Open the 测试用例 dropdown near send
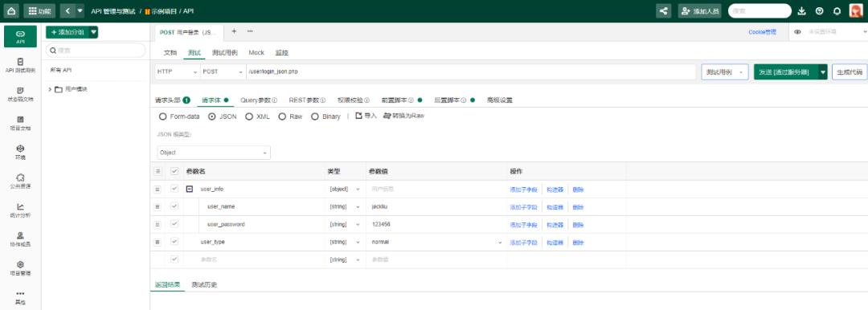The image size is (868, 310). 725,72
